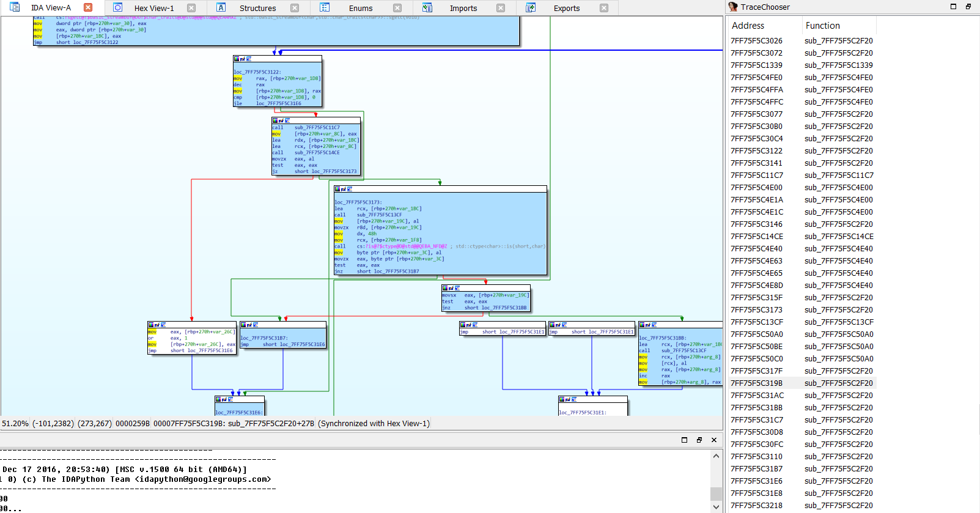Switch to the Hex View-1 tab
Screen dimensions: 980x513
click(153, 8)
